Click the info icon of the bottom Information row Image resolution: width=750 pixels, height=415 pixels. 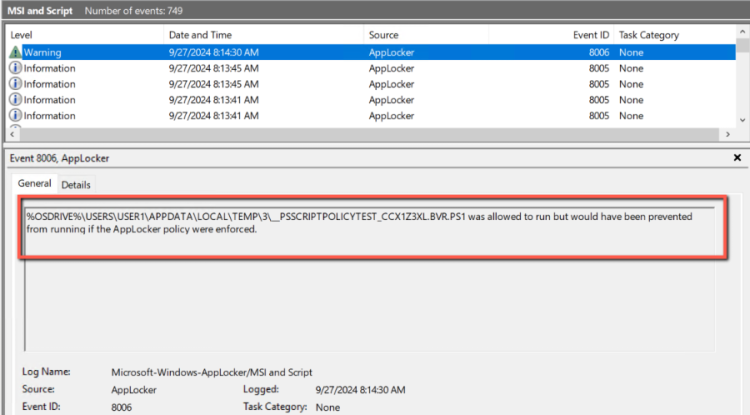pos(15,116)
